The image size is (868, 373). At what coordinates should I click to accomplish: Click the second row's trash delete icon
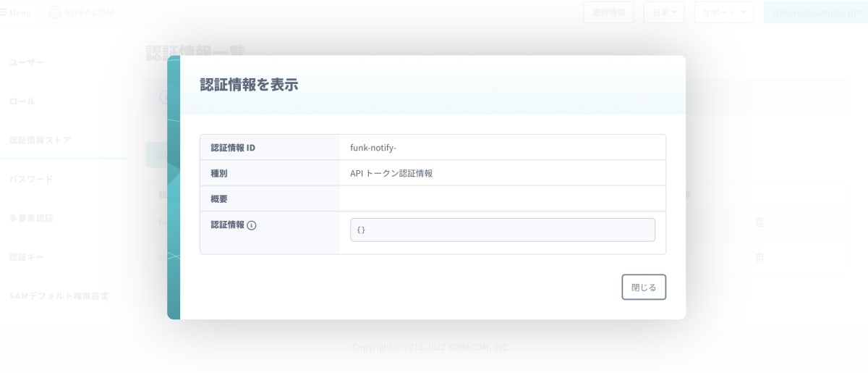759,257
